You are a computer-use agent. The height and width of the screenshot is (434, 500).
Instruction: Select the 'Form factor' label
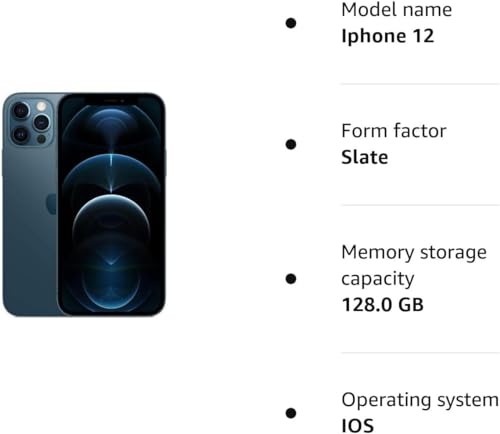coord(394,131)
